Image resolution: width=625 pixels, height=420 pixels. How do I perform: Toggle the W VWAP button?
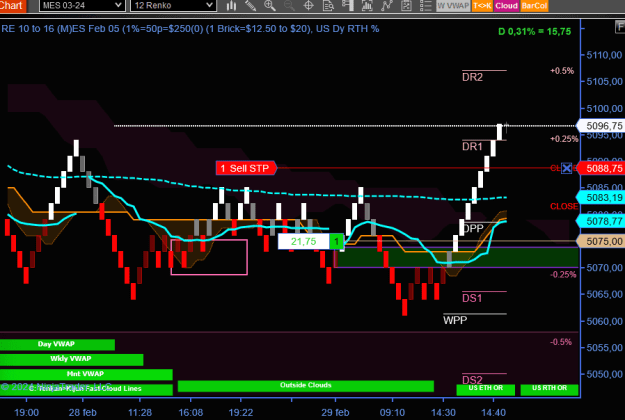(453, 6)
